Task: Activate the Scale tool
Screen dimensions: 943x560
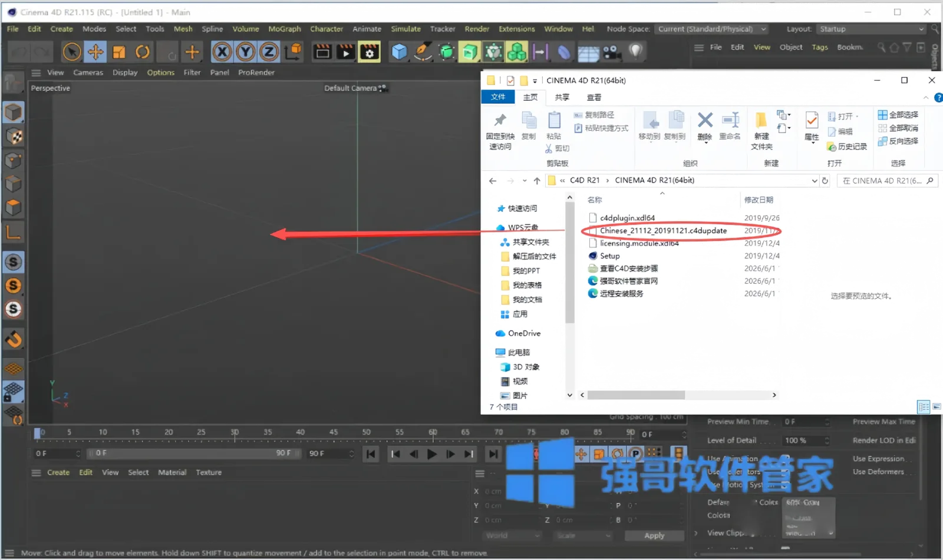Action: pos(119,52)
